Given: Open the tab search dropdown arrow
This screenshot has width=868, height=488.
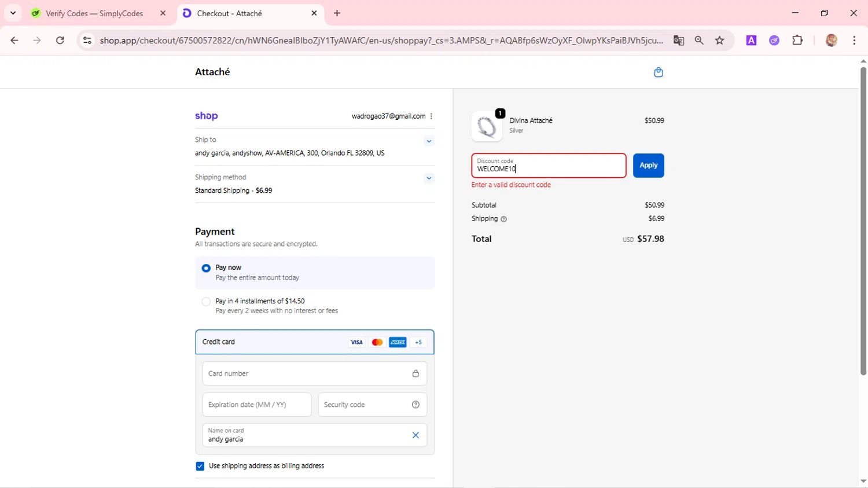Looking at the screenshot, I should (x=13, y=13).
